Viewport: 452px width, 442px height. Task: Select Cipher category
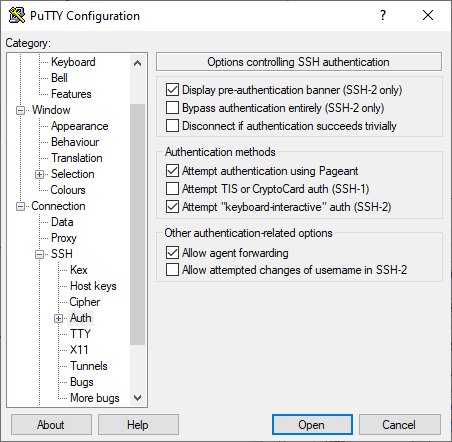[x=85, y=302]
